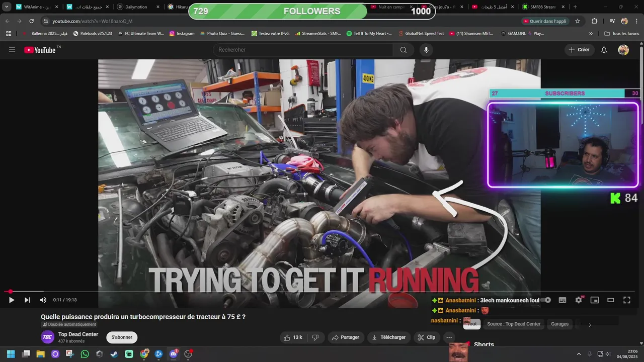Start voice search with microphone icon
Image resolution: width=644 pixels, height=362 pixels.
coord(426,50)
